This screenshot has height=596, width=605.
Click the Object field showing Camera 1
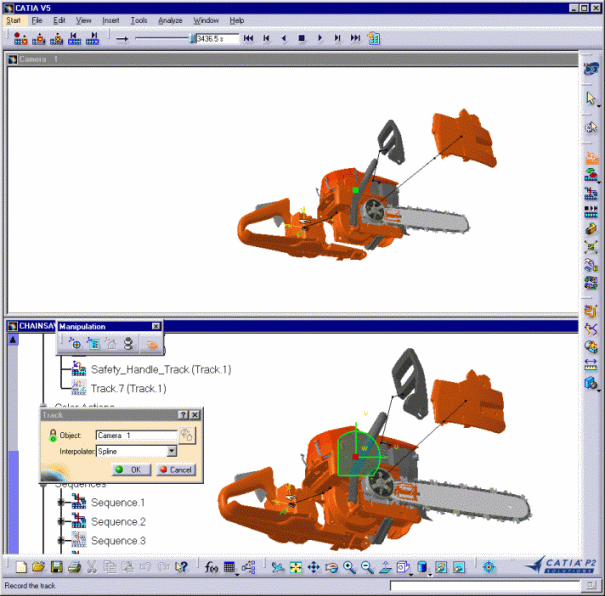coord(137,435)
